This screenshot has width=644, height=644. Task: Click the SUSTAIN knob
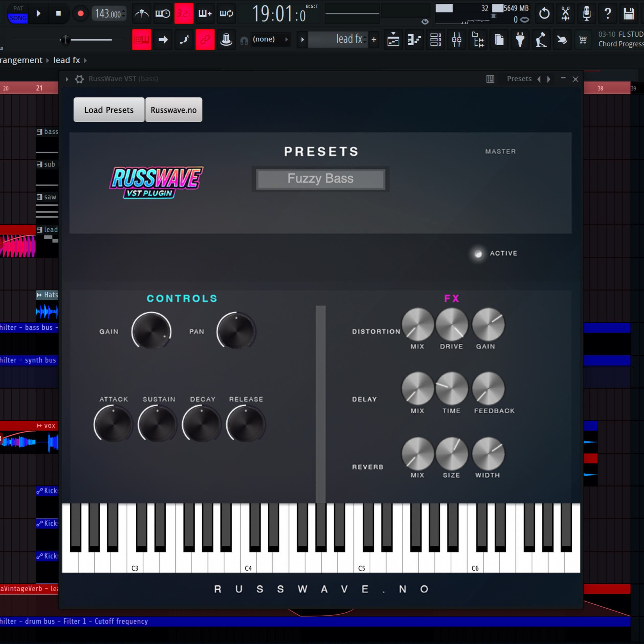158,424
